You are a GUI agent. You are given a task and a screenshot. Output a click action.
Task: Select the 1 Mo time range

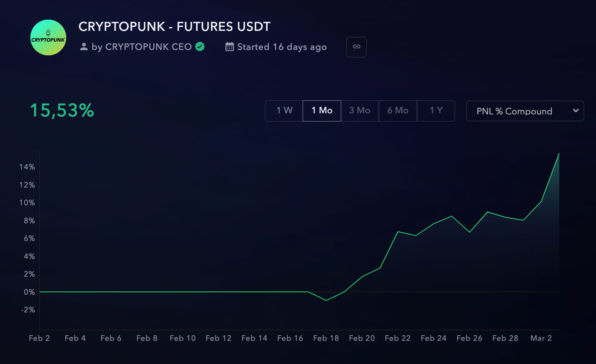[x=322, y=111]
